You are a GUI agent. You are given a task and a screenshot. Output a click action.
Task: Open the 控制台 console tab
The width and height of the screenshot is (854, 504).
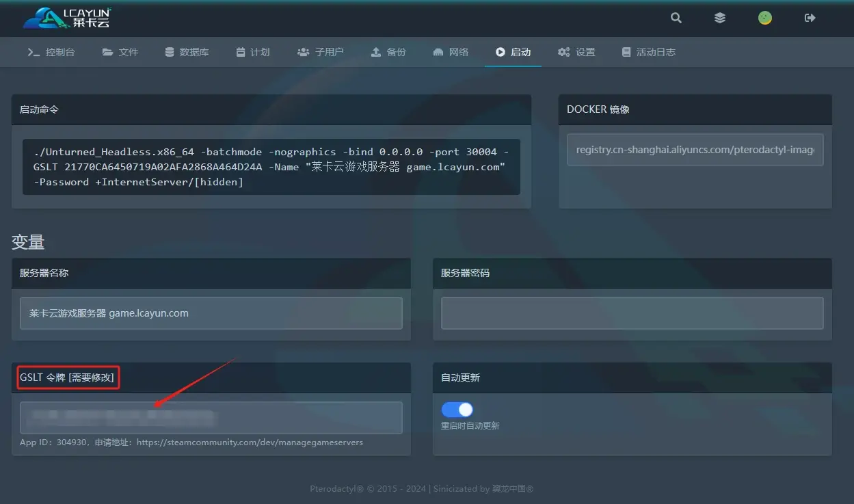(x=51, y=52)
